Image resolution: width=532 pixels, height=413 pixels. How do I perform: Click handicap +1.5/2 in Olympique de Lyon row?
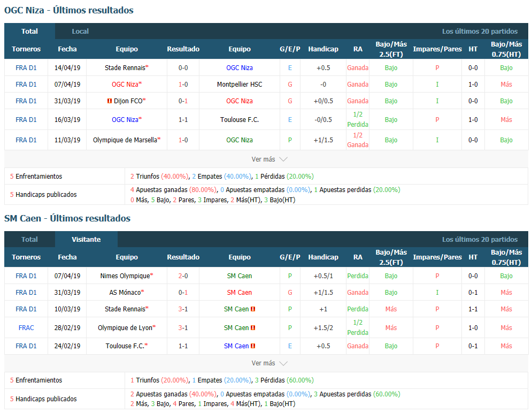click(x=323, y=328)
